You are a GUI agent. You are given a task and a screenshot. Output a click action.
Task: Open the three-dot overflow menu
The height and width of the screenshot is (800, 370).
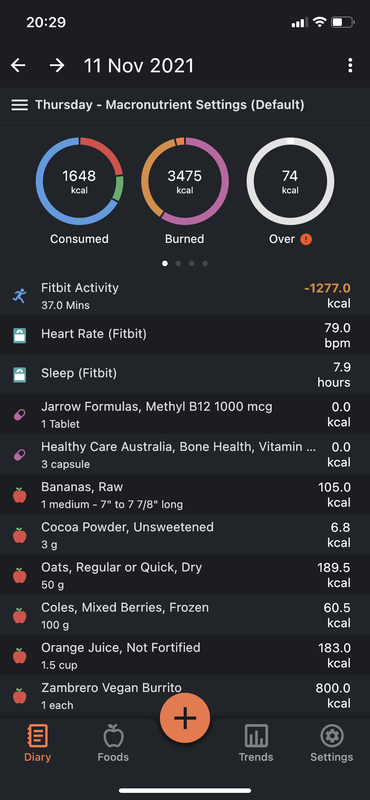click(350, 65)
